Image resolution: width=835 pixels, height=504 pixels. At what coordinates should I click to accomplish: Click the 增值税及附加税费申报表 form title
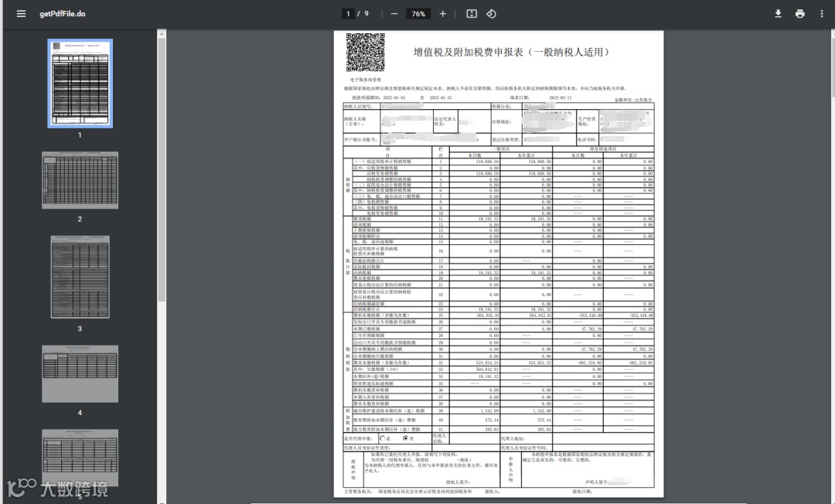(512, 52)
